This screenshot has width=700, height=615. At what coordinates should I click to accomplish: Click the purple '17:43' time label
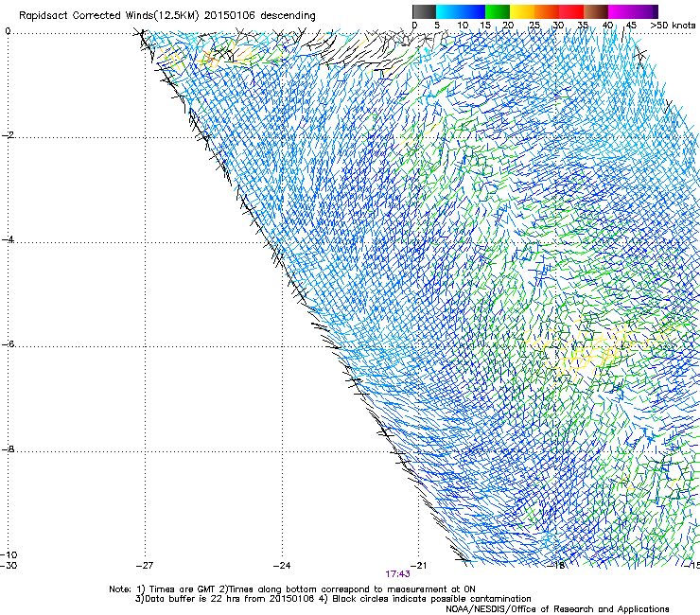[397, 574]
